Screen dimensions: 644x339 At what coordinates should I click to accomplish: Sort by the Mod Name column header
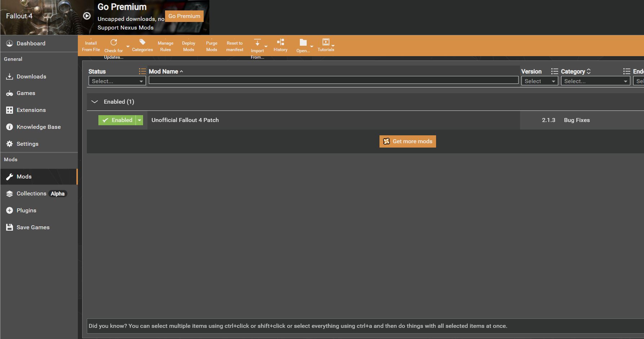click(166, 71)
